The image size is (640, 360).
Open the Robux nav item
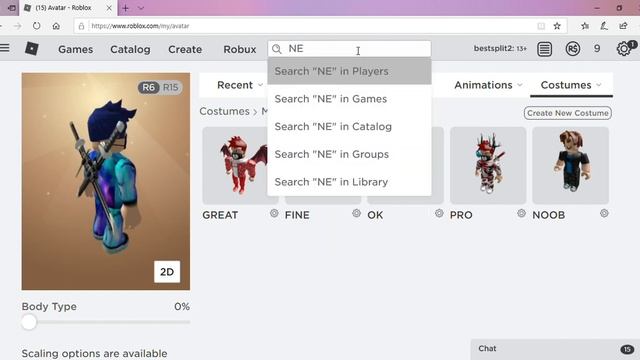(x=240, y=49)
